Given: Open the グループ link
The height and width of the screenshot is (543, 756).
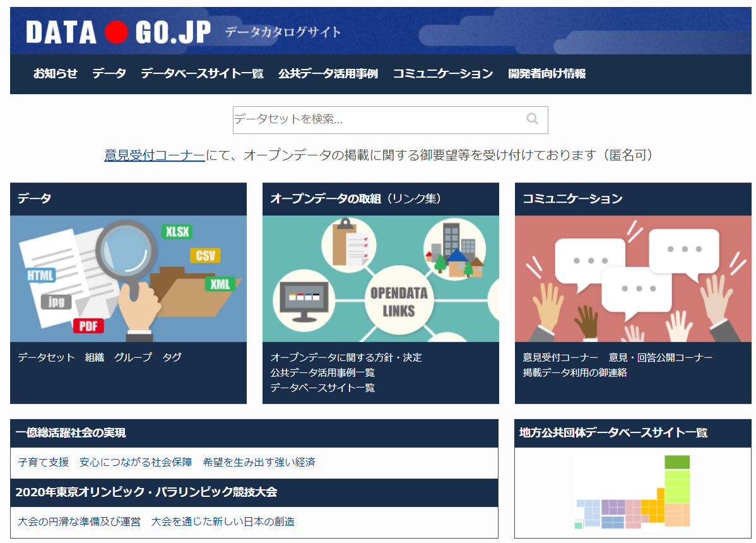Looking at the screenshot, I should tap(133, 357).
